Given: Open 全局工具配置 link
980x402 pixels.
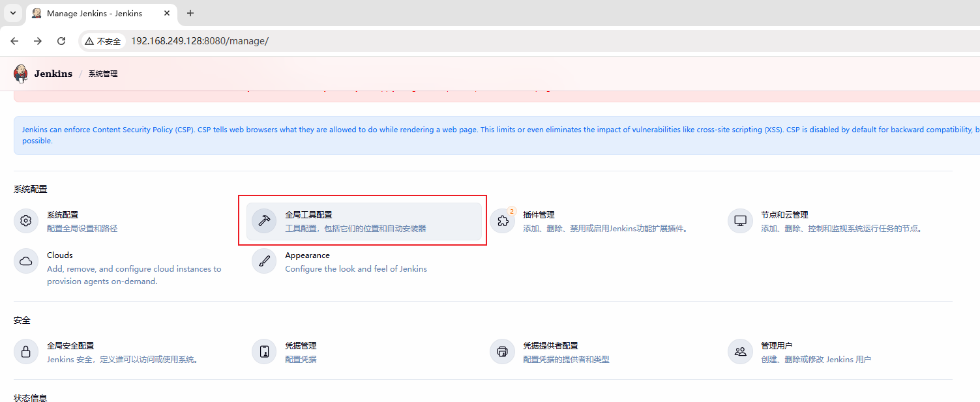Looking at the screenshot, I should pyautogui.click(x=308, y=214).
